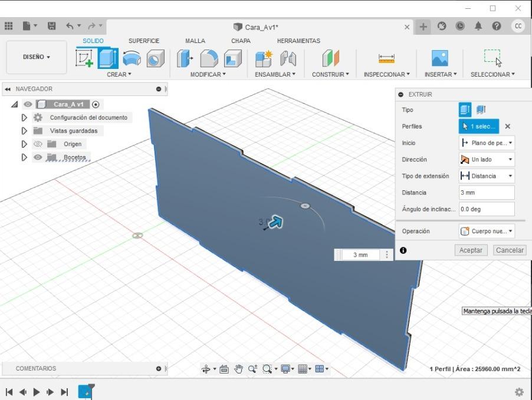
Task: Choose solid Extrude type
Action: (465, 110)
